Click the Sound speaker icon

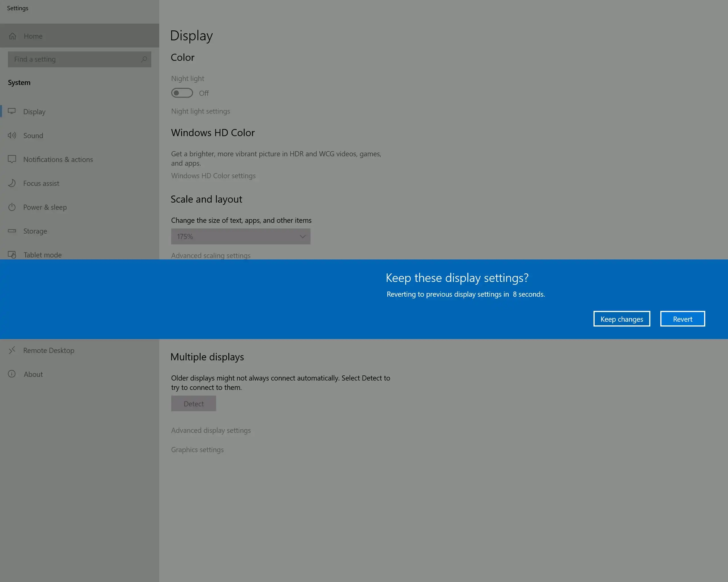(x=12, y=135)
